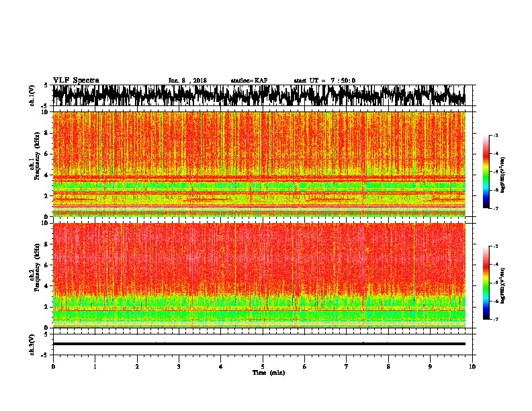Viewport: 532px width, 411px height.
Task: Click time axis tick label "2"
Action: pyautogui.click(x=137, y=367)
